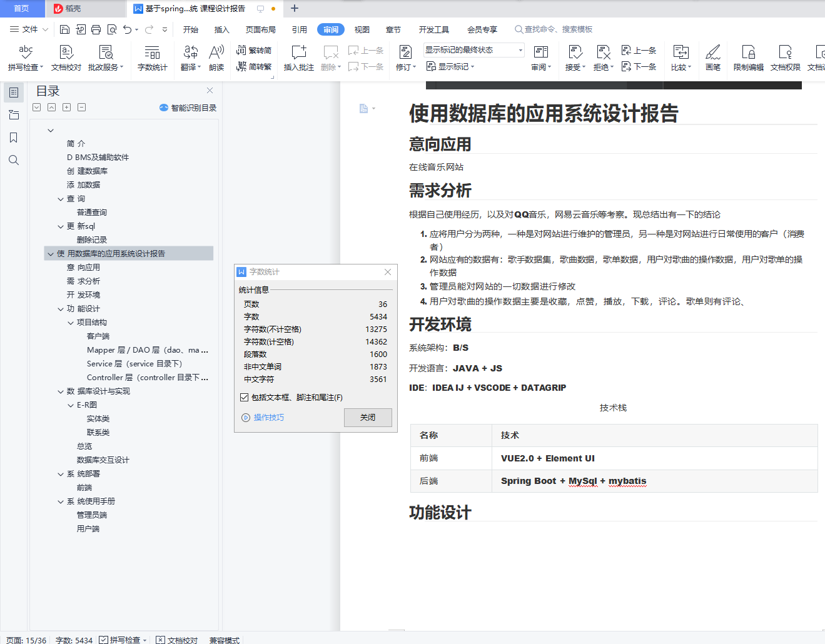This screenshot has height=644, width=825.
Task: Open the bookmark sidebar icon
Action: [x=14, y=138]
